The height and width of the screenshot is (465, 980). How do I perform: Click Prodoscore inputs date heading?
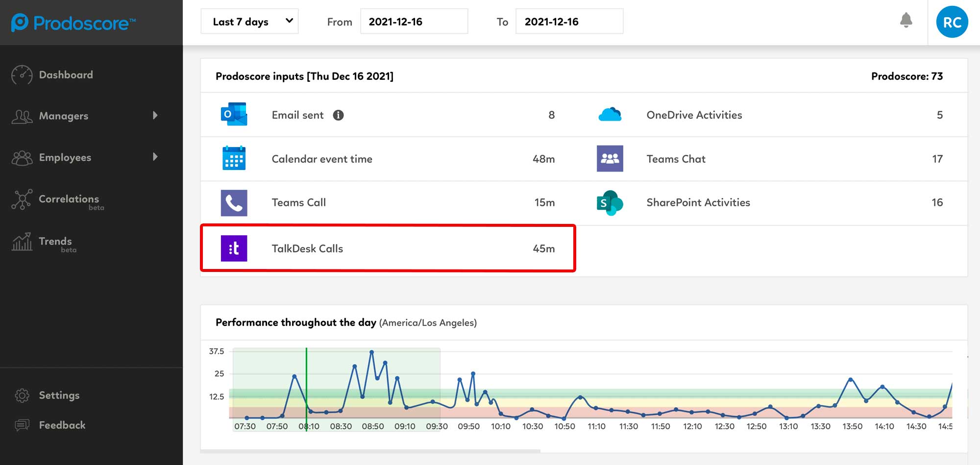[x=304, y=76]
